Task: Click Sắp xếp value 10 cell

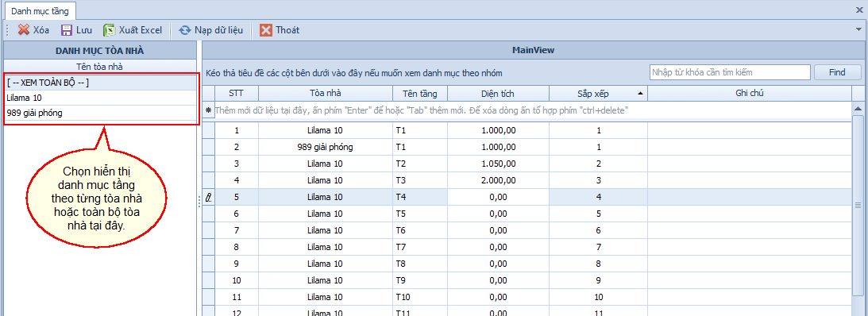Action: [x=599, y=297]
